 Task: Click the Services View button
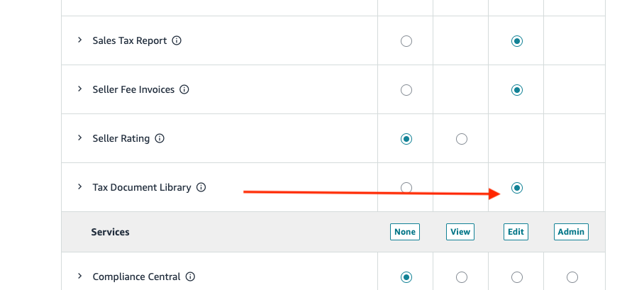pyautogui.click(x=460, y=232)
